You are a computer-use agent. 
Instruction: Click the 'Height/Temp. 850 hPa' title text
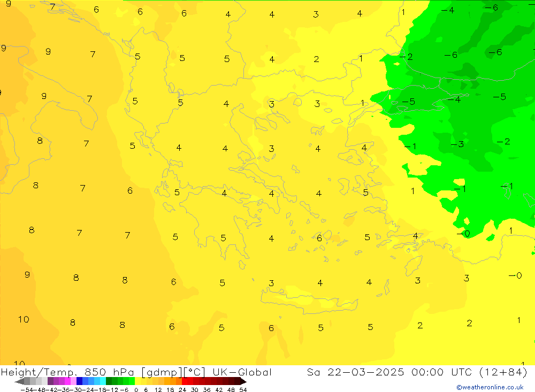68,372
